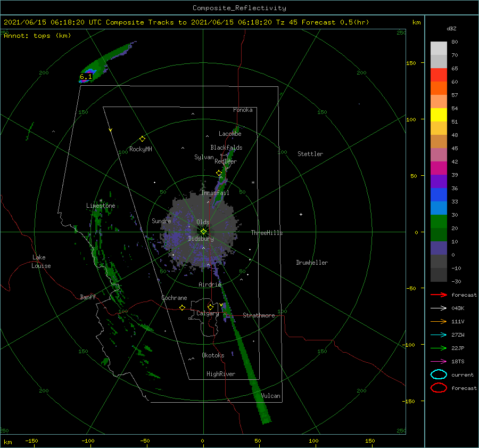Click the Blackfalds city label

coord(226,148)
